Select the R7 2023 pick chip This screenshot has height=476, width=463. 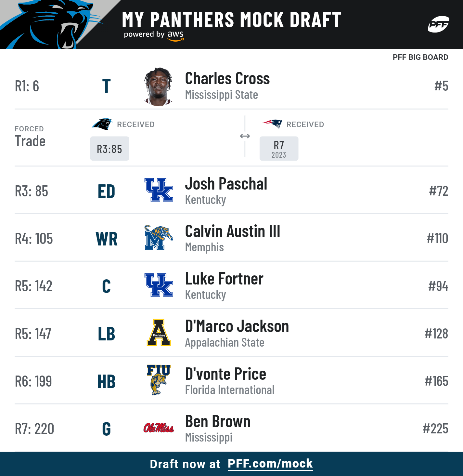click(279, 149)
